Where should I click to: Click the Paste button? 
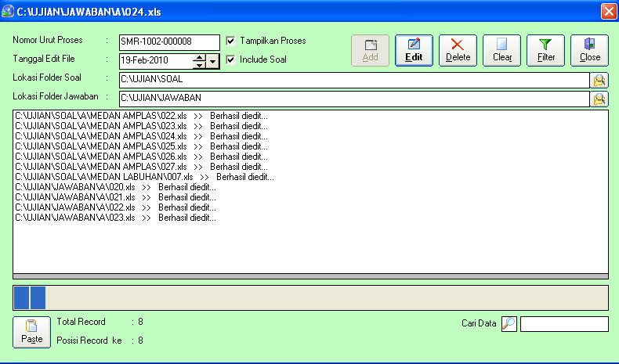click(31, 331)
